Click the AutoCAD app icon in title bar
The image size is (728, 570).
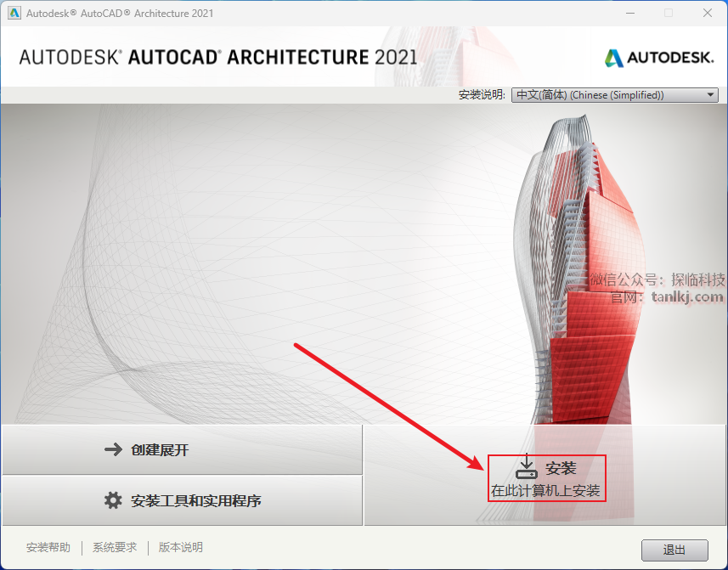(x=14, y=13)
